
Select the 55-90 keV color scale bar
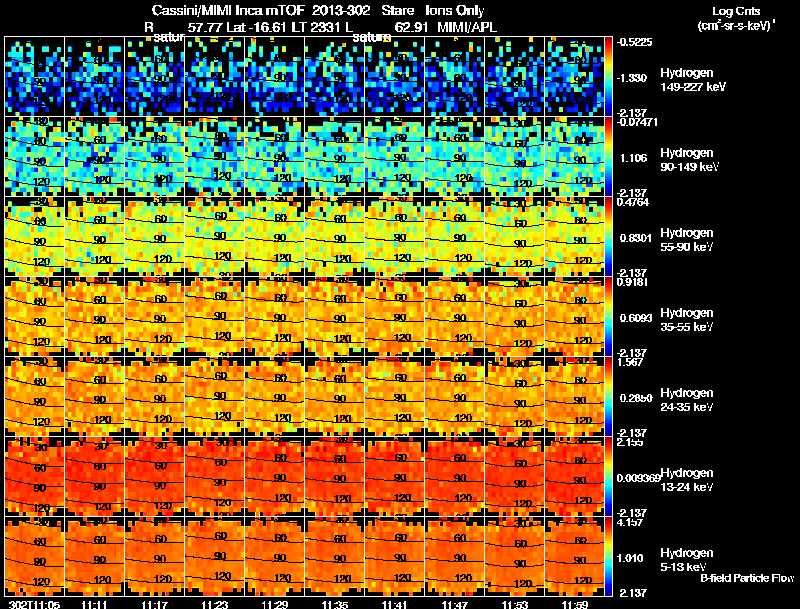[x=608, y=237]
